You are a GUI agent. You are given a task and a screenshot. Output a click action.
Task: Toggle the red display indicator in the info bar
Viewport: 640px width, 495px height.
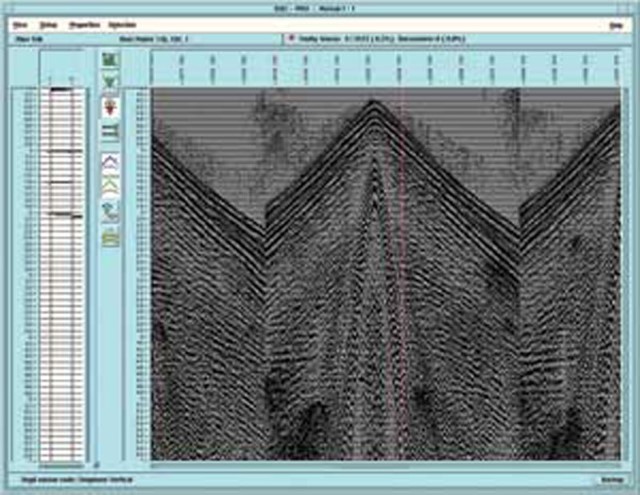pyautogui.click(x=292, y=39)
